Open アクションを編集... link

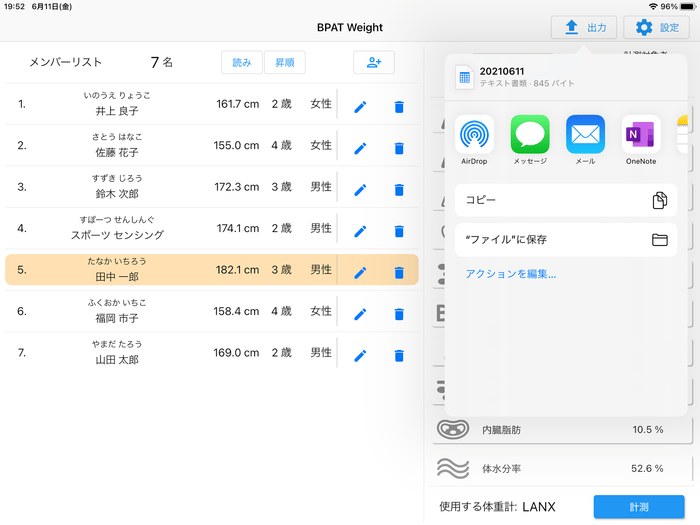click(511, 274)
